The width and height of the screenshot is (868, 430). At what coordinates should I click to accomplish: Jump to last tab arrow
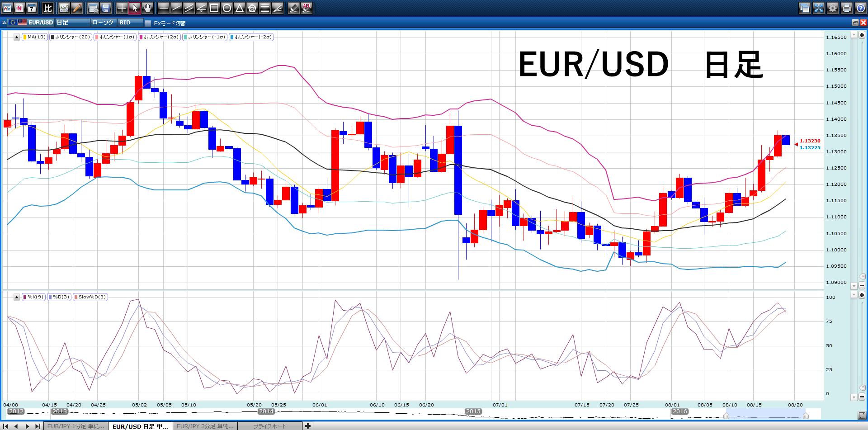click(38, 426)
